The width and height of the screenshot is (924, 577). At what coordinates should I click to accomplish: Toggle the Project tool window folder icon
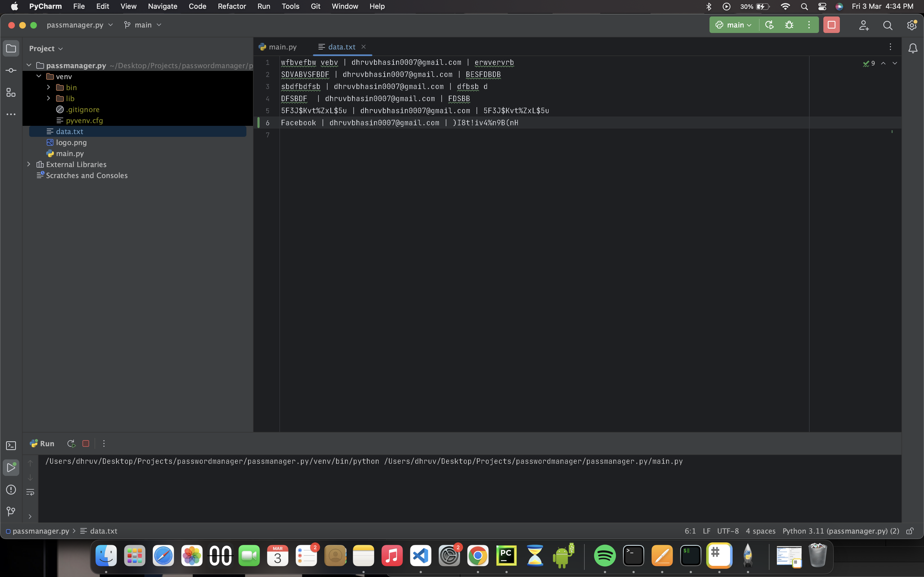11,48
